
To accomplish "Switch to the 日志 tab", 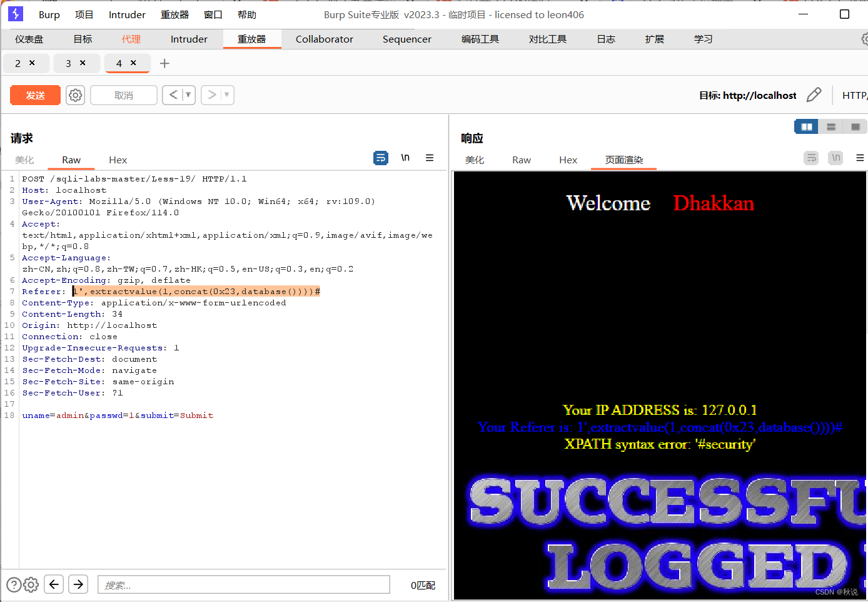I will coord(606,39).
